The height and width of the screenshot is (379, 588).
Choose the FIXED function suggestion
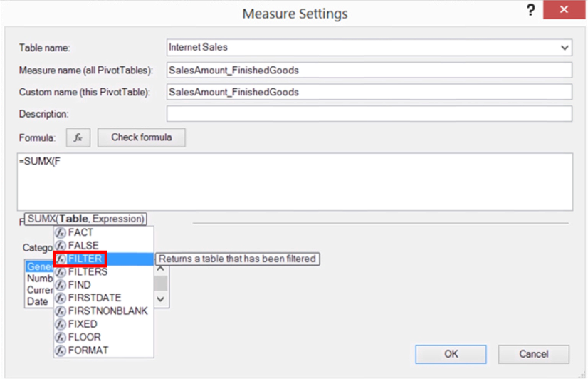[x=82, y=324]
